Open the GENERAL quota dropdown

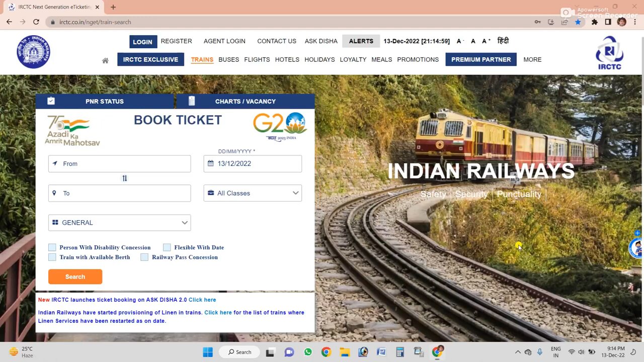[x=120, y=223]
